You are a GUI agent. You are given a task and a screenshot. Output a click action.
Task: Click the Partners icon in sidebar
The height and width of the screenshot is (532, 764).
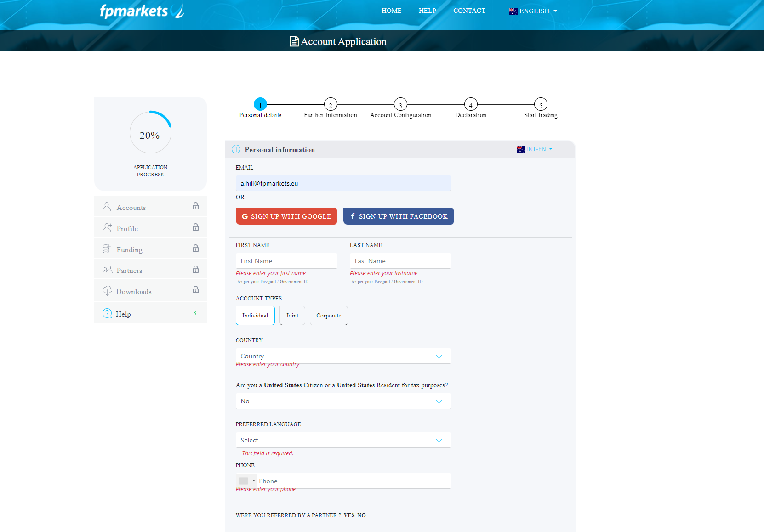pos(107,270)
